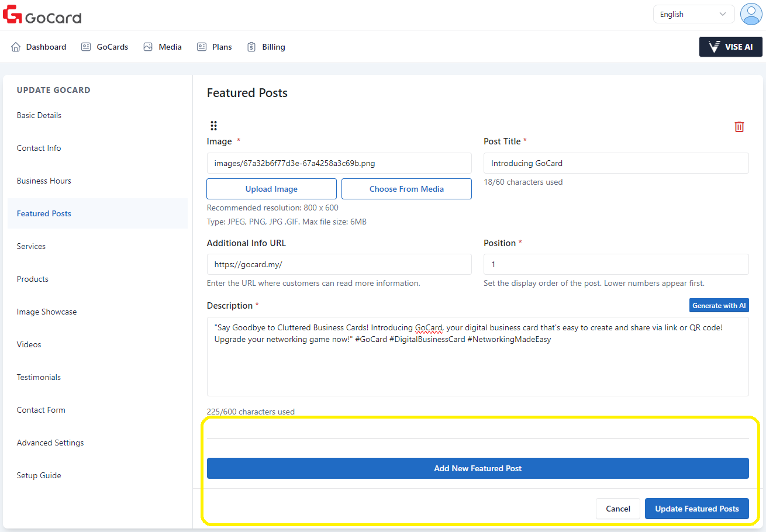This screenshot has width=766, height=532.
Task: Expand the English language dropdown
Action: point(693,15)
